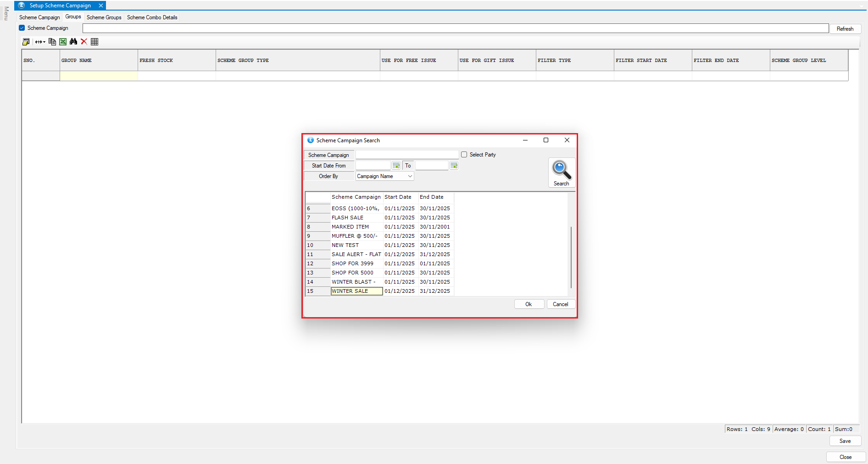Uncheck the Scheme Campaign checkbox
This screenshot has height=464, width=868.
tap(22, 28)
